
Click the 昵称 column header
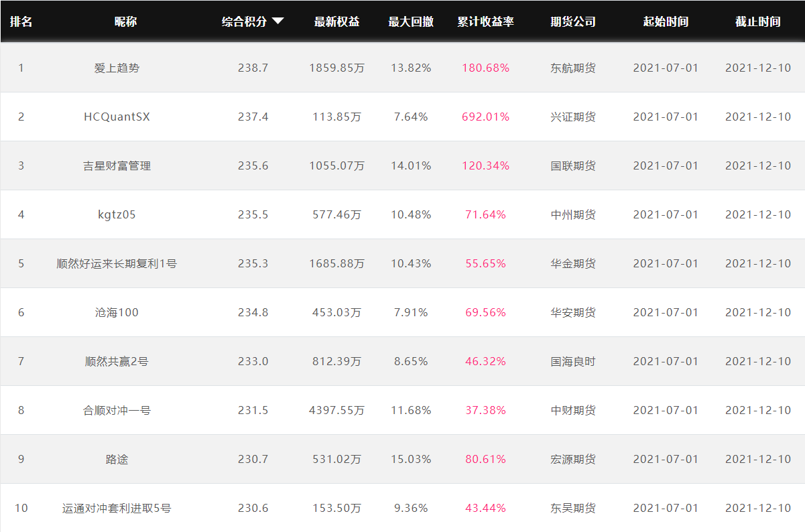coord(125,21)
